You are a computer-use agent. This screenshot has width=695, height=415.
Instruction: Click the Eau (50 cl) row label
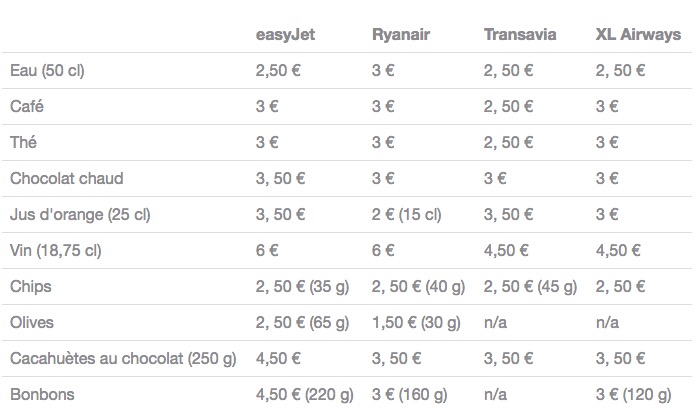tap(47, 70)
